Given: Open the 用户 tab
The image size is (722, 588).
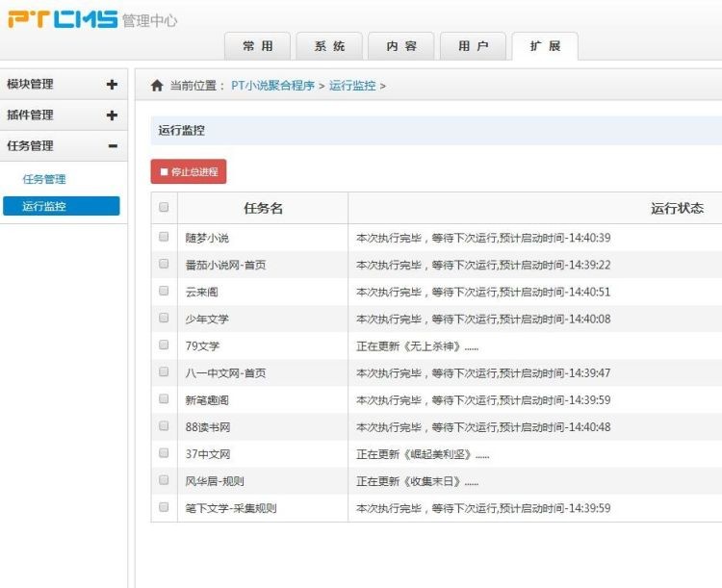Looking at the screenshot, I should point(473,46).
